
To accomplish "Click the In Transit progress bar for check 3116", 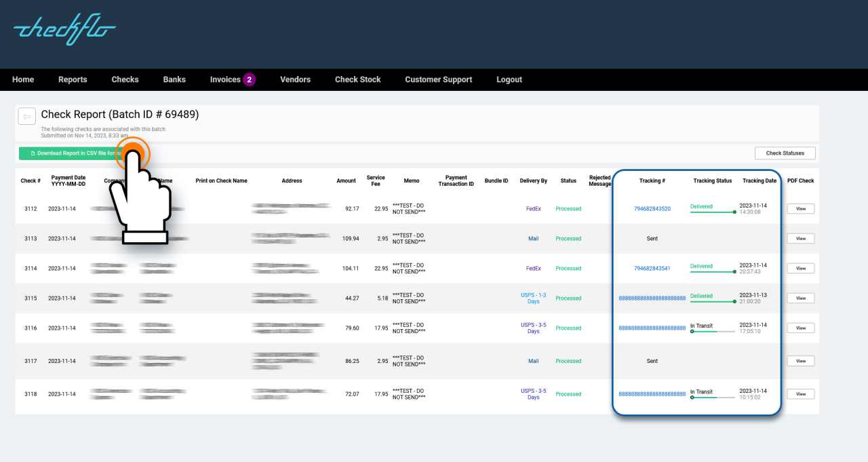I will (x=713, y=332).
